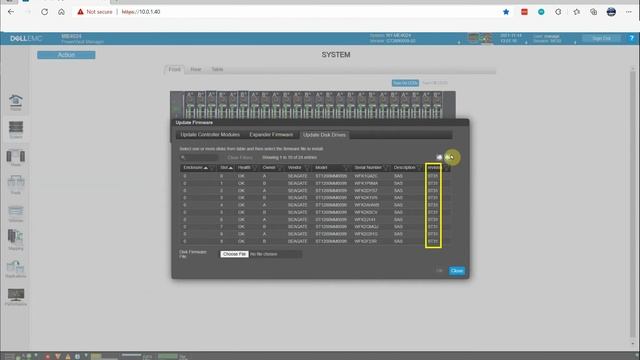The image size is (640, 360).
Task: Expand the date and time header panel
Action: (x=526, y=42)
